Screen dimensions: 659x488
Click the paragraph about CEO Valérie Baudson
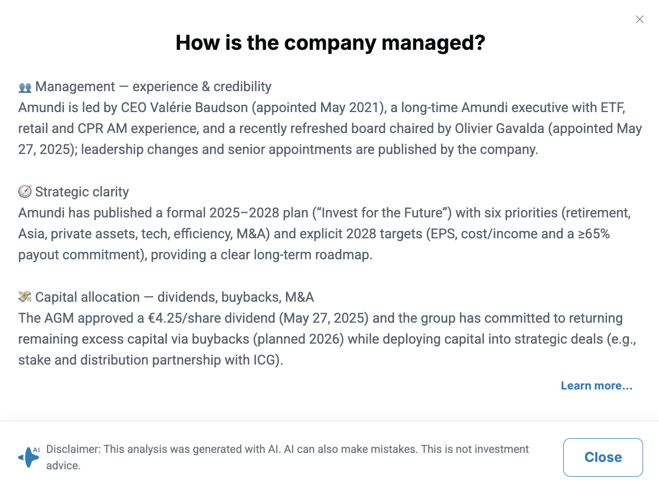click(x=330, y=129)
